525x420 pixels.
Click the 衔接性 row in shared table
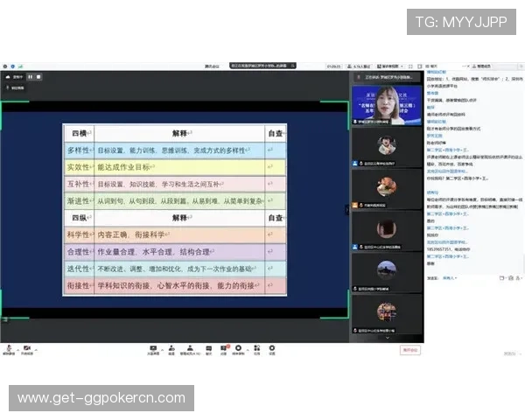[x=175, y=286]
